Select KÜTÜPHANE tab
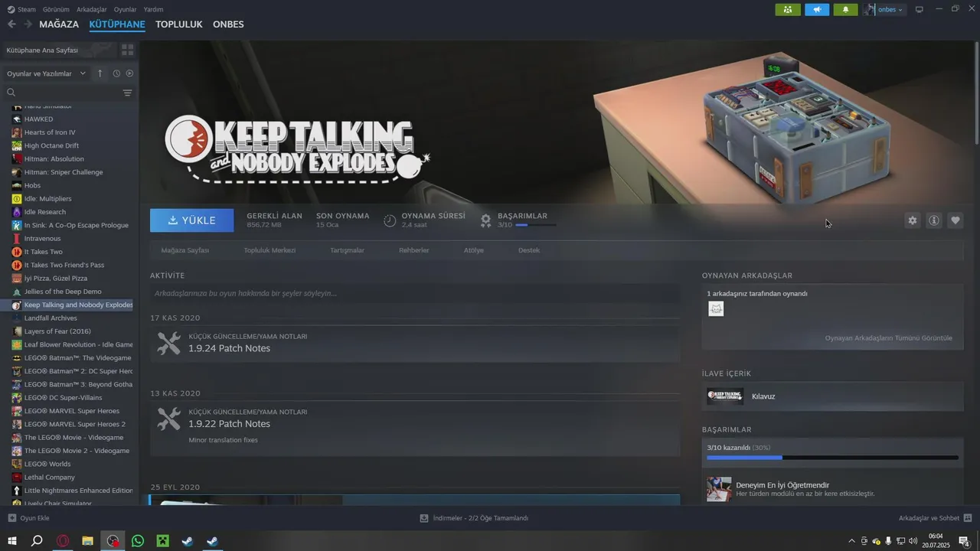The image size is (980, 551). [117, 24]
